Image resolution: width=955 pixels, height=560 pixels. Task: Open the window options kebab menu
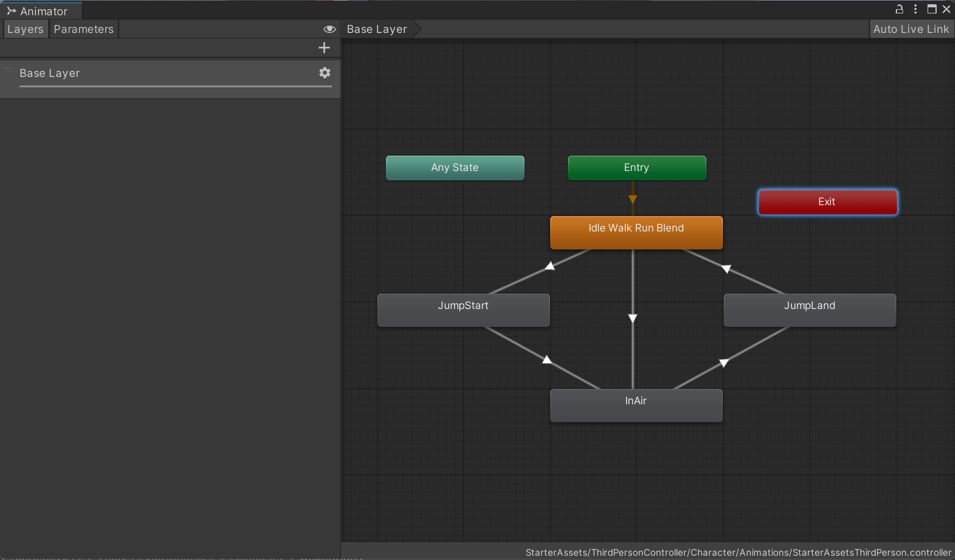pos(915,9)
